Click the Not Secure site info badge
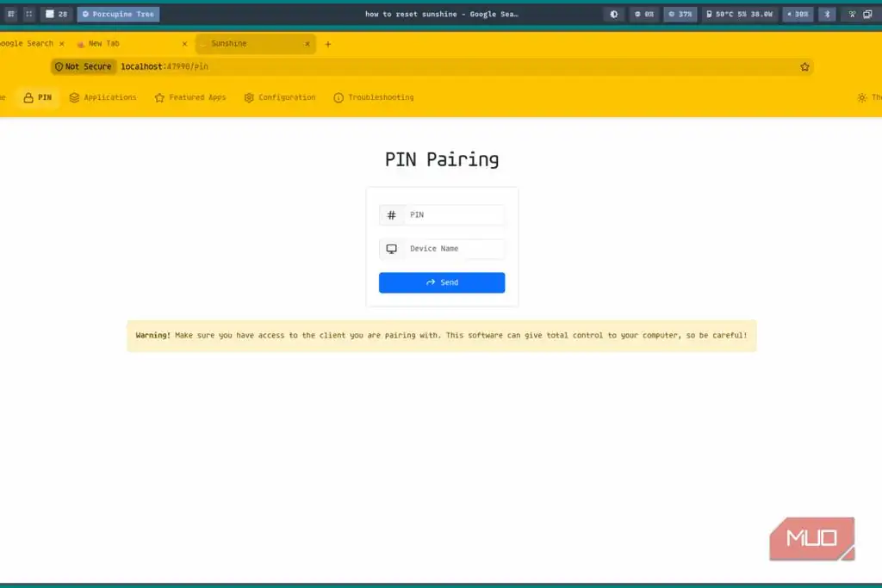 coord(84,66)
